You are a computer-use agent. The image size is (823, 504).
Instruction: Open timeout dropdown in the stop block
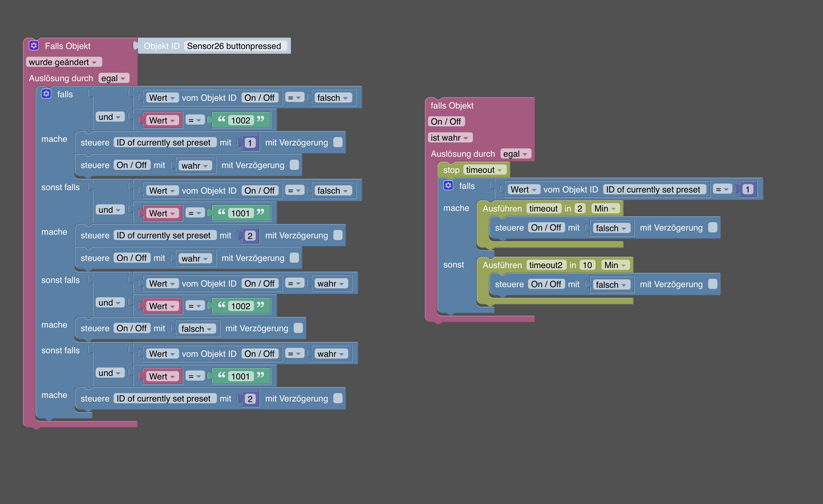(x=484, y=170)
